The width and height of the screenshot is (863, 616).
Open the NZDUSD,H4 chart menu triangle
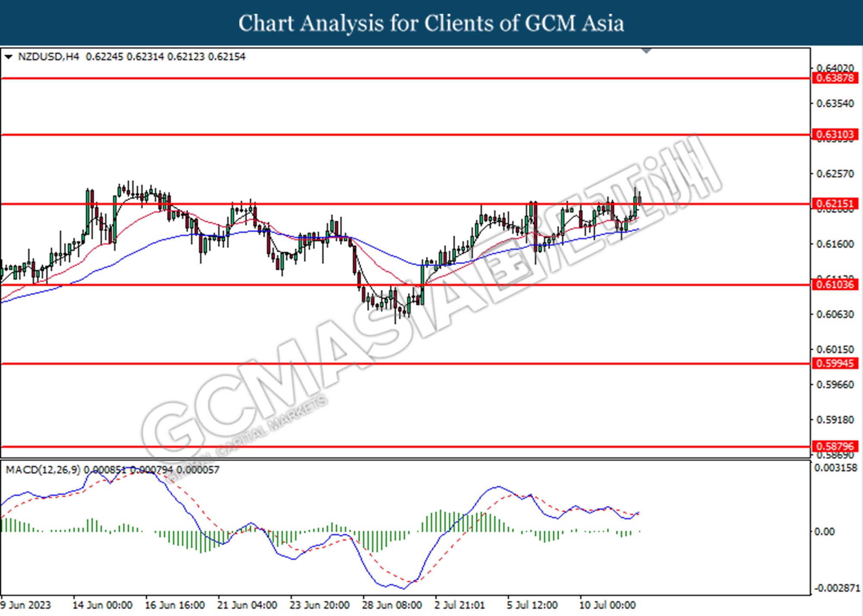click(8, 57)
